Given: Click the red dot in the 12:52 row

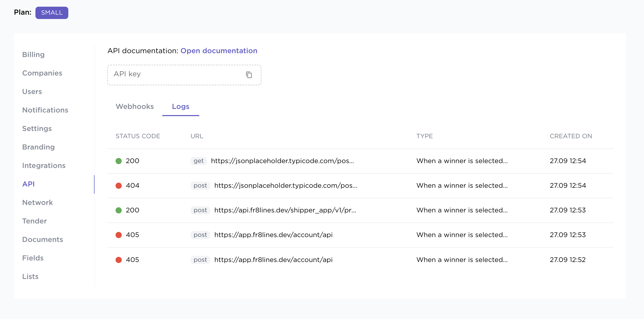Looking at the screenshot, I should (x=119, y=260).
